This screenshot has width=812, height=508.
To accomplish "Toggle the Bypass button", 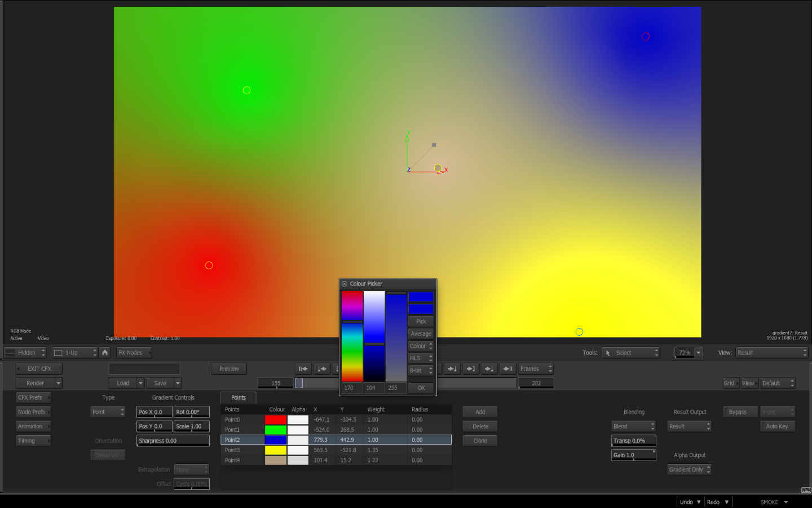I will pyautogui.click(x=740, y=412).
